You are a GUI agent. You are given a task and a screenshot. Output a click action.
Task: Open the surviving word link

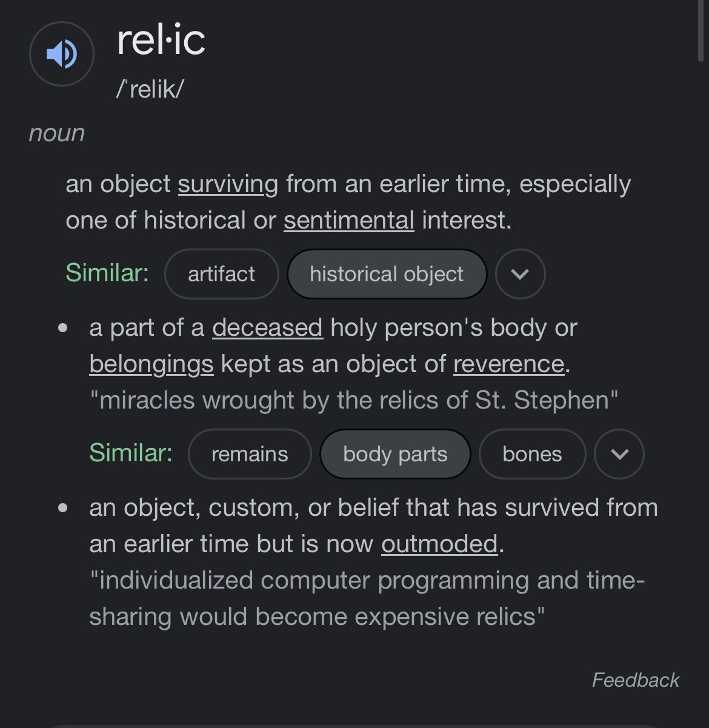point(228,184)
